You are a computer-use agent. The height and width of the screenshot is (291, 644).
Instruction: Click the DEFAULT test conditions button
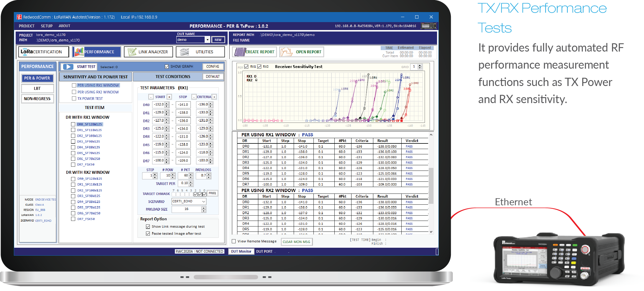pyautogui.click(x=213, y=77)
